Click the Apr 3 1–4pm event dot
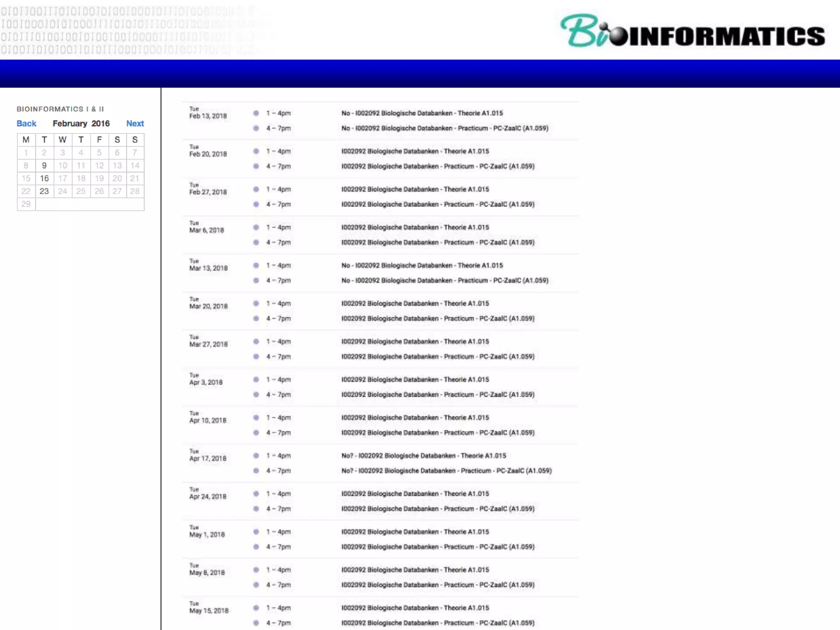Screen dimensions: 840x630 pyautogui.click(x=256, y=379)
